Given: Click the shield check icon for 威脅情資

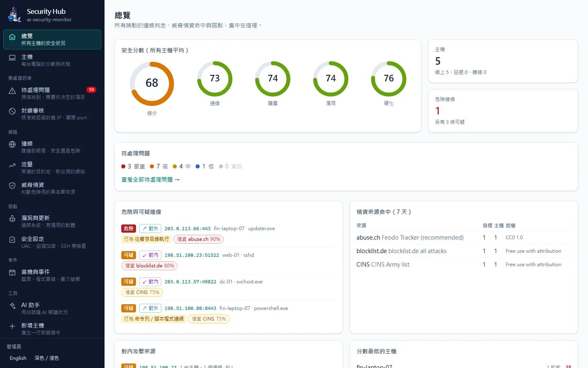Looking at the screenshot, I should (x=12, y=186).
